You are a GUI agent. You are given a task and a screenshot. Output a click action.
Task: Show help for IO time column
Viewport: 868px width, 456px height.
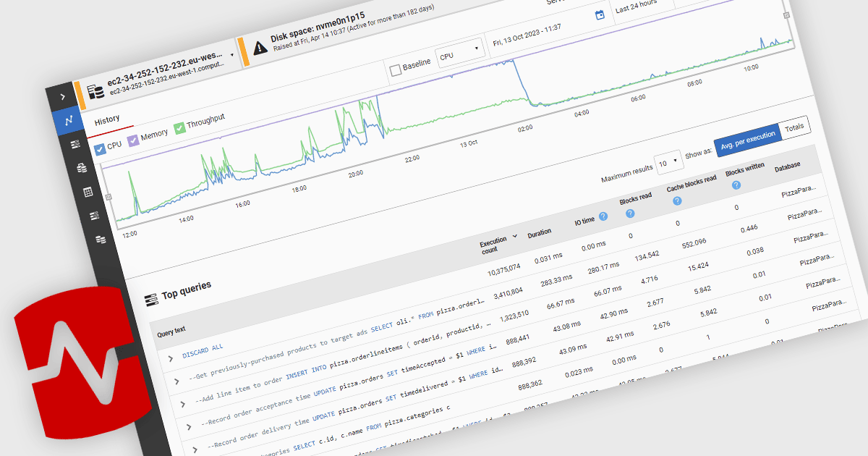tap(603, 216)
